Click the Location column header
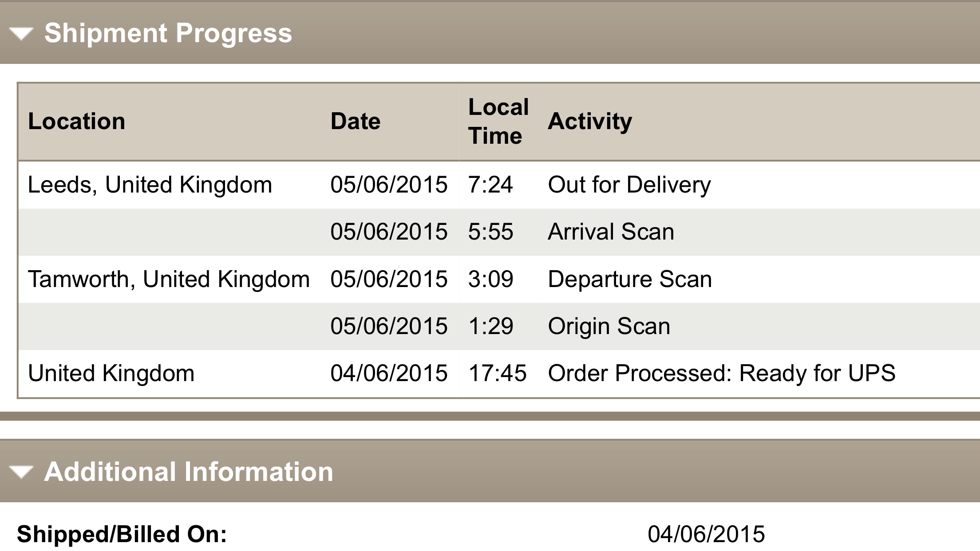The width and height of the screenshot is (980, 551). pos(76,121)
